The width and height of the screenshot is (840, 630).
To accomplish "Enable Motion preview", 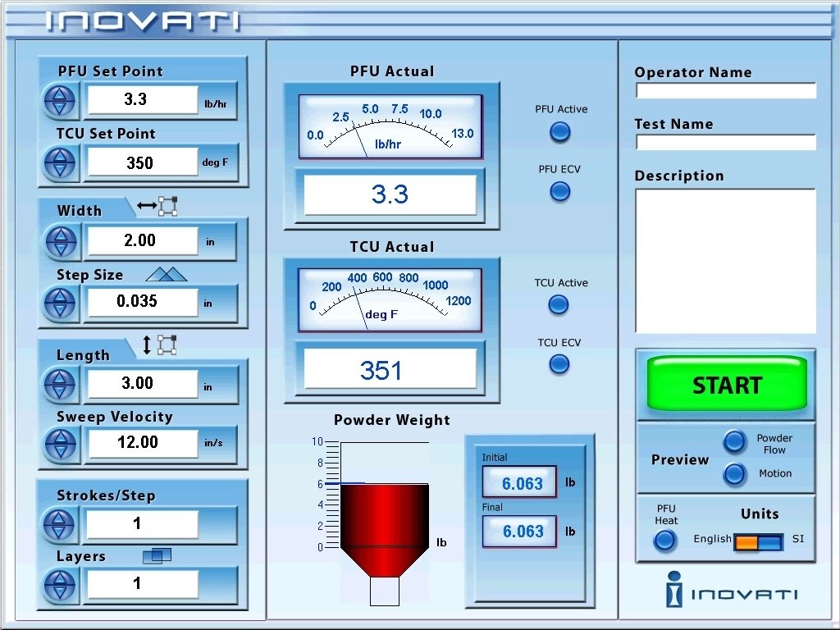I will (x=733, y=473).
